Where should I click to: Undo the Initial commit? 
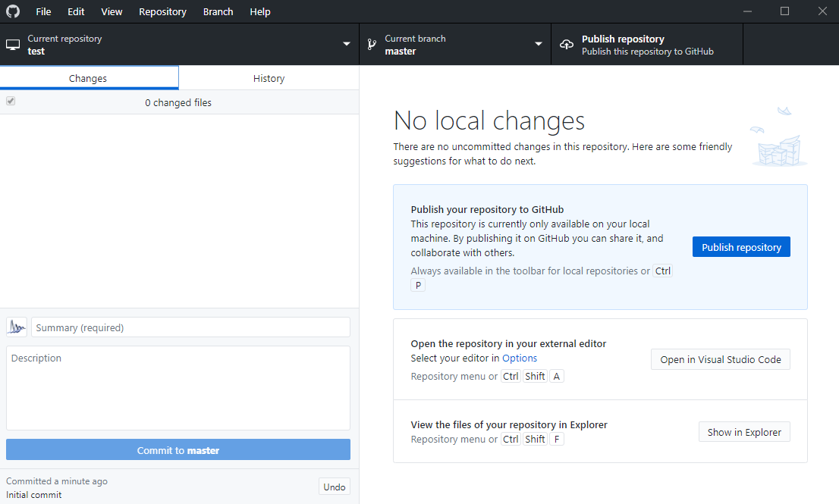(334, 487)
